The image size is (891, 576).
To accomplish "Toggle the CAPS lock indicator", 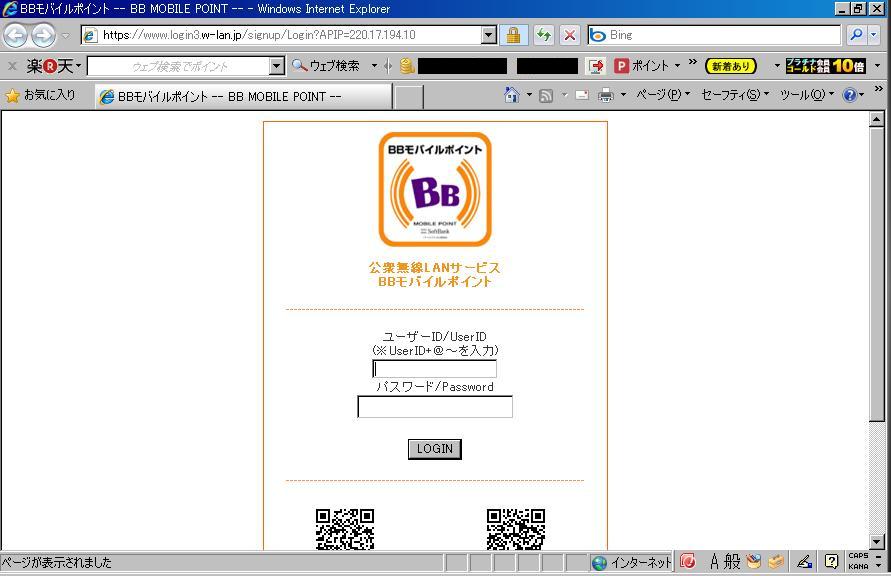I will coord(858,556).
